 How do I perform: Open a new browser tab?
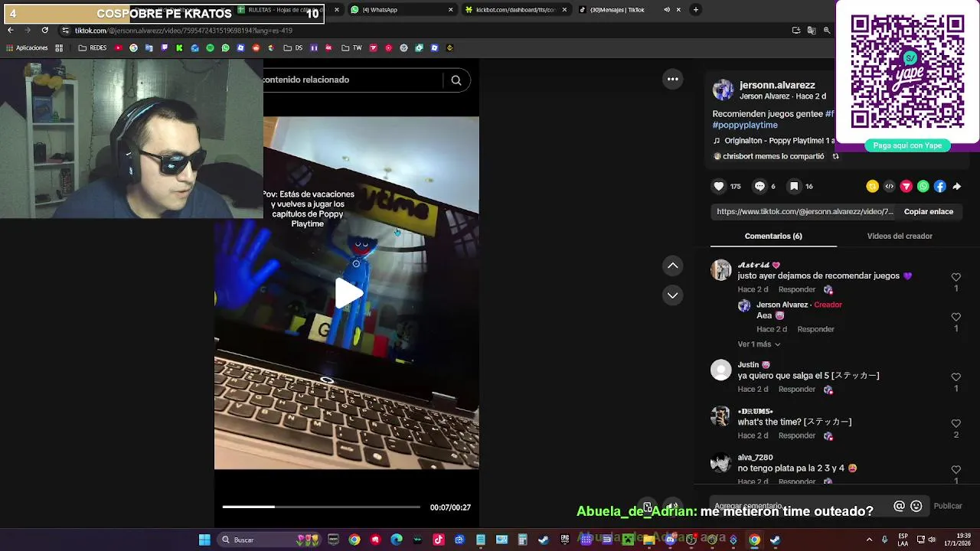click(695, 10)
